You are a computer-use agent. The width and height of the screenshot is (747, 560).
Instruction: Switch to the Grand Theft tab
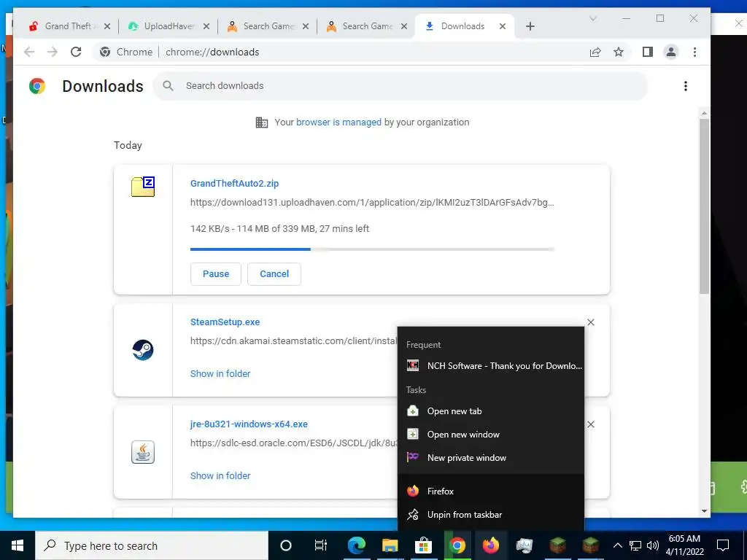69,26
